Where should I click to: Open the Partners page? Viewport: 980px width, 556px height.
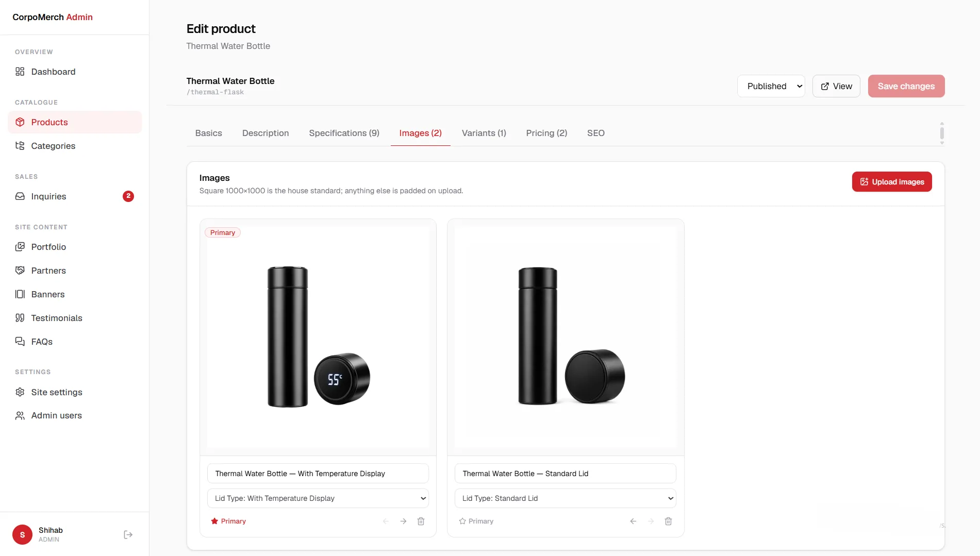click(x=75, y=271)
